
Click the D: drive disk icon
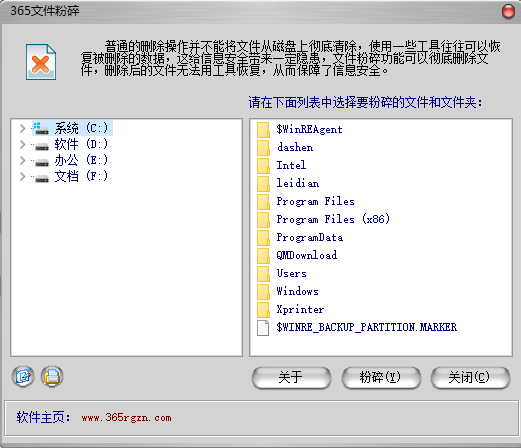(42, 146)
